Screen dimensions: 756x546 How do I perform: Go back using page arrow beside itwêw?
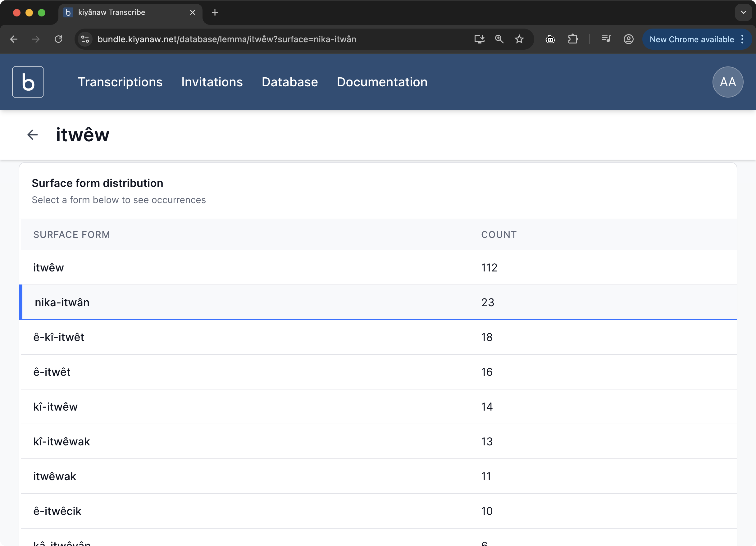tap(32, 135)
